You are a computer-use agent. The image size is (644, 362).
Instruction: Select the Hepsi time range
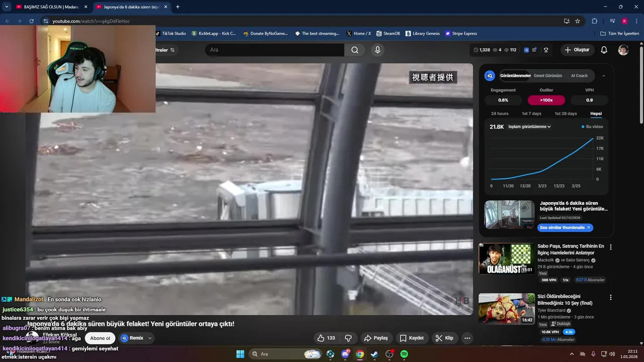point(596,114)
